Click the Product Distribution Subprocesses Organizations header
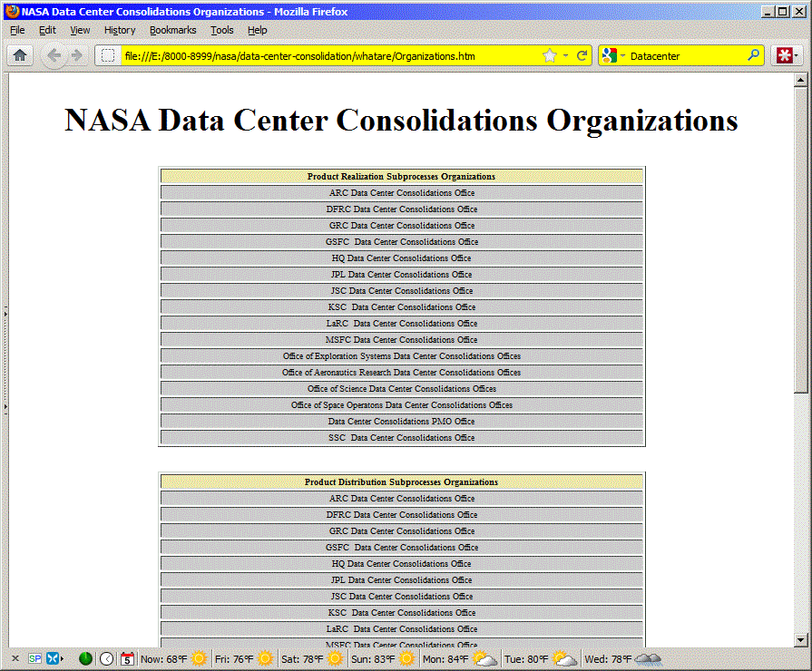The height and width of the screenshot is (671, 812). (x=401, y=481)
